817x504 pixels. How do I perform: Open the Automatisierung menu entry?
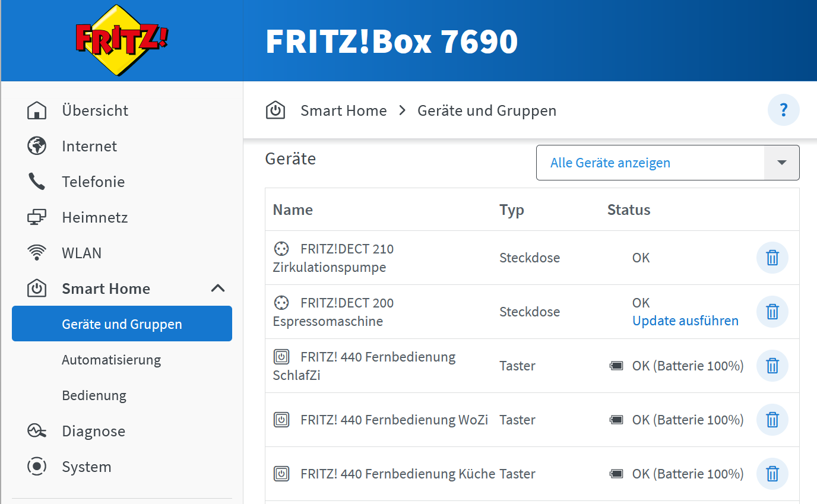pos(111,359)
